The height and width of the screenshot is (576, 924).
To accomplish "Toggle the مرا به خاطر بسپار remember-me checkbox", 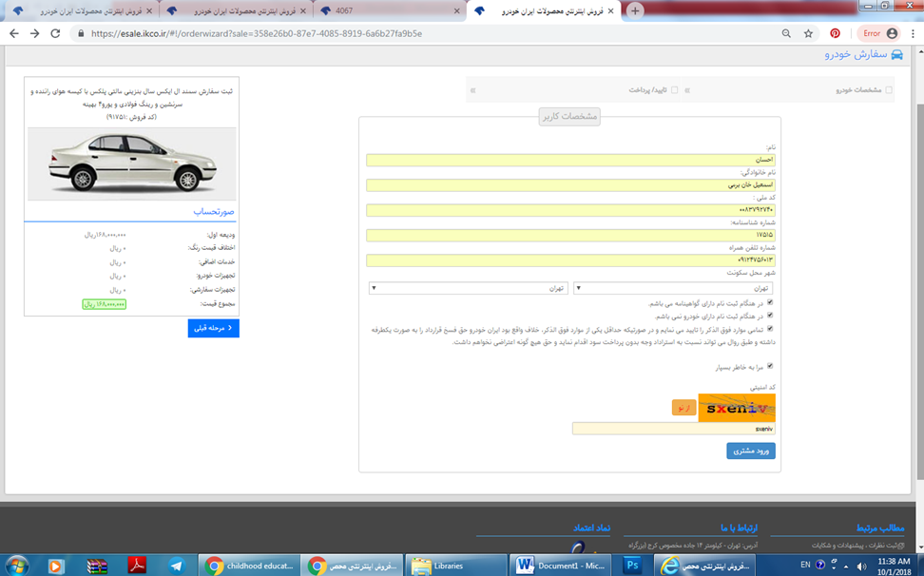I will pyautogui.click(x=770, y=366).
